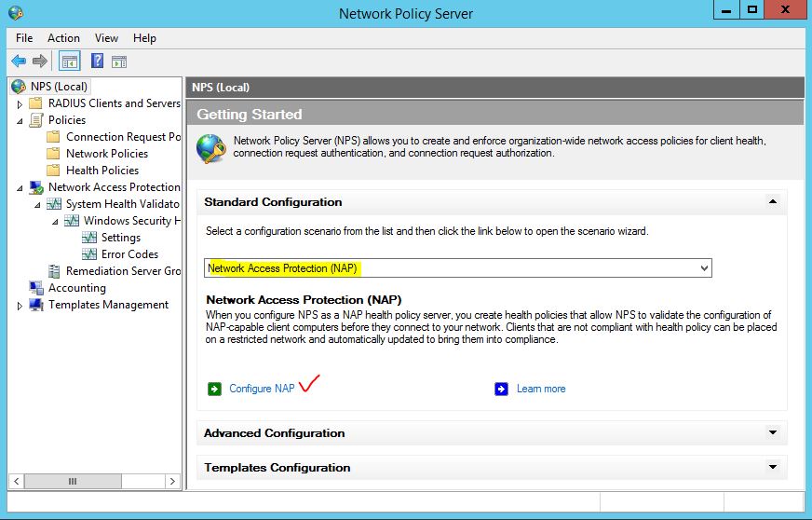Viewport: 812px width, 520px height.
Task: Click the Network Policies folder icon
Action: coord(53,154)
